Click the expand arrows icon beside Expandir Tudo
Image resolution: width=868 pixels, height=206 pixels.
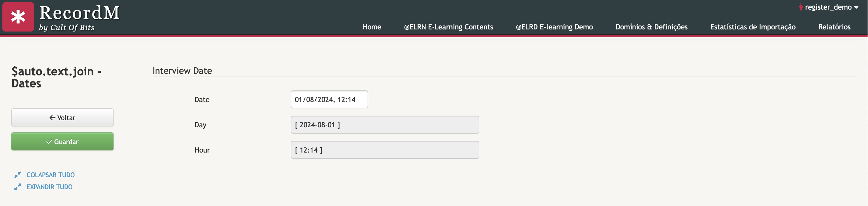[17, 187]
